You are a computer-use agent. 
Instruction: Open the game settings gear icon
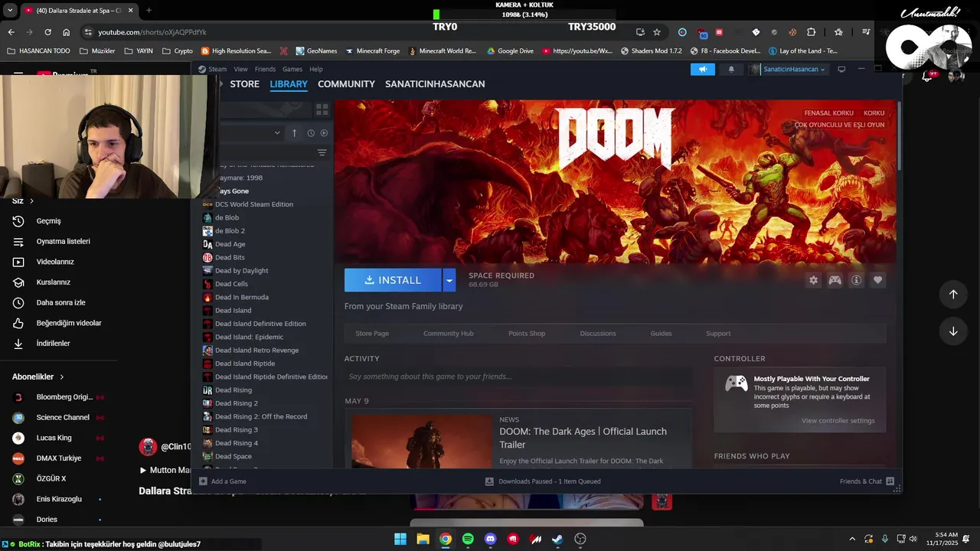pyautogui.click(x=813, y=280)
